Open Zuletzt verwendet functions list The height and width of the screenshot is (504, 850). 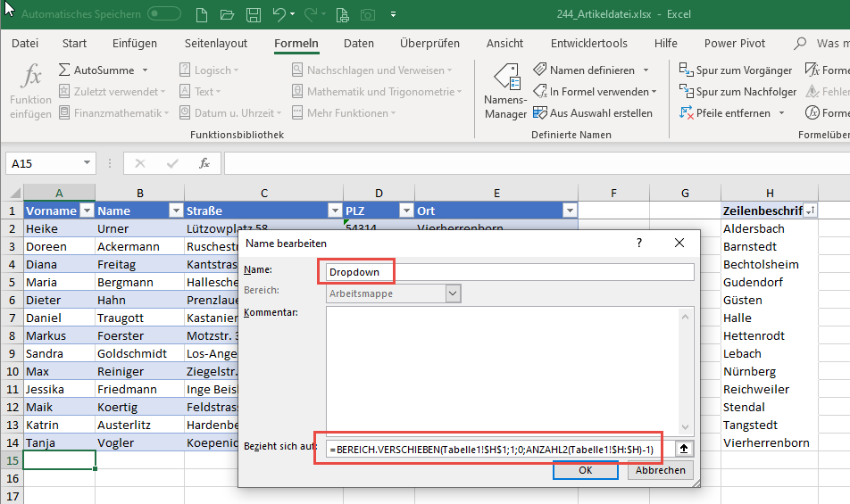[112, 92]
